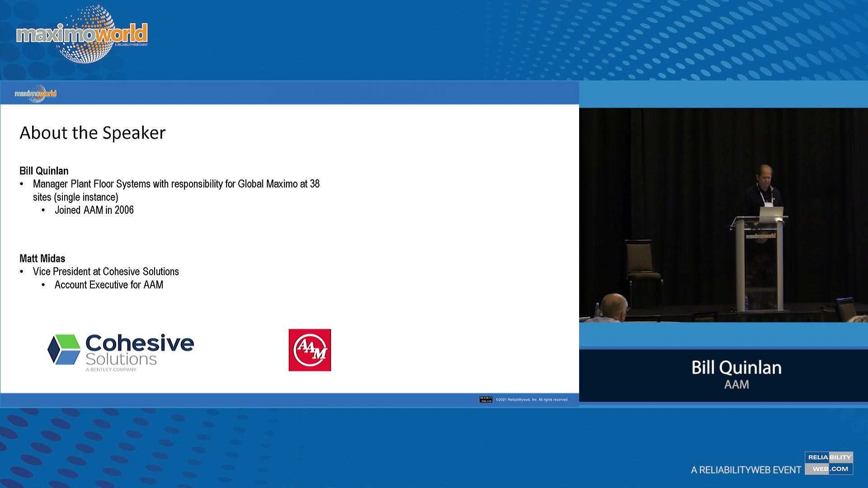Click the laptop on the podium

click(771, 212)
